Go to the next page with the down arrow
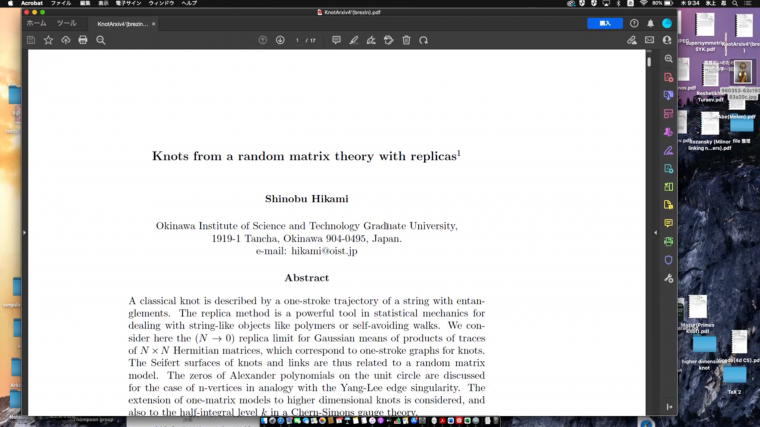 point(280,40)
